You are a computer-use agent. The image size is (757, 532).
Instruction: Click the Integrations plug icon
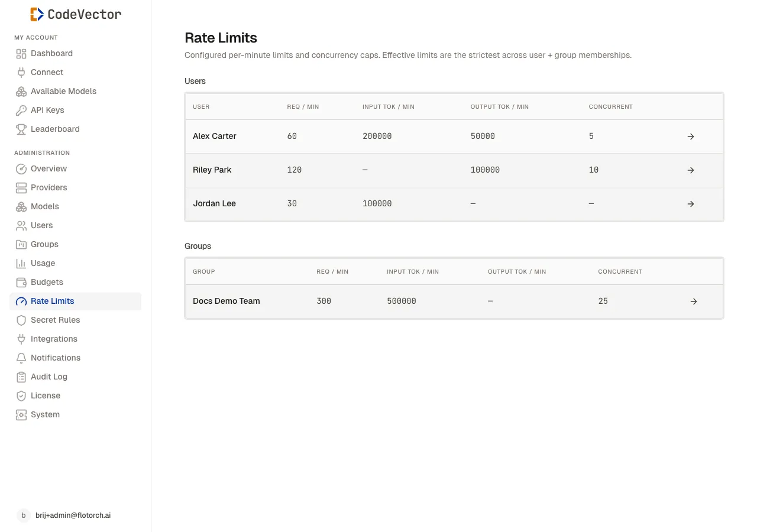[x=21, y=339]
